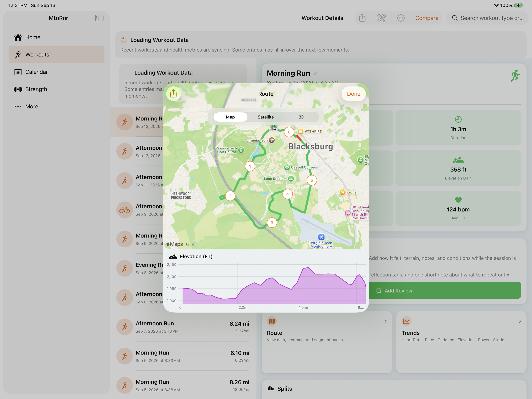The image size is (532, 399).
Task: Open the ellipsis more options icon
Action: pyautogui.click(x=401, y=18)
